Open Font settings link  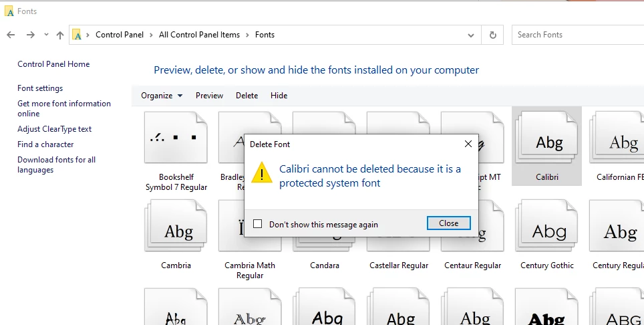40,88
